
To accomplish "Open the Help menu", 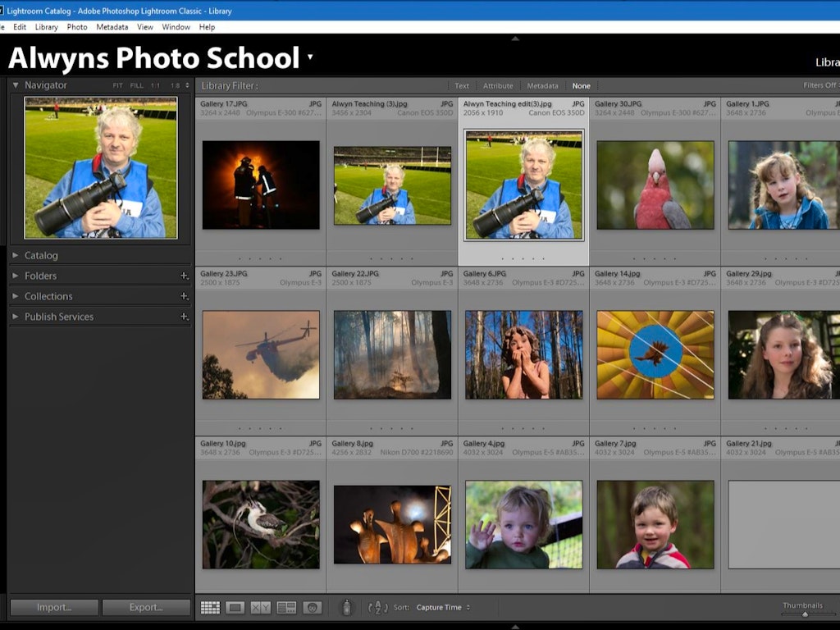I will [x=207, y=27].
